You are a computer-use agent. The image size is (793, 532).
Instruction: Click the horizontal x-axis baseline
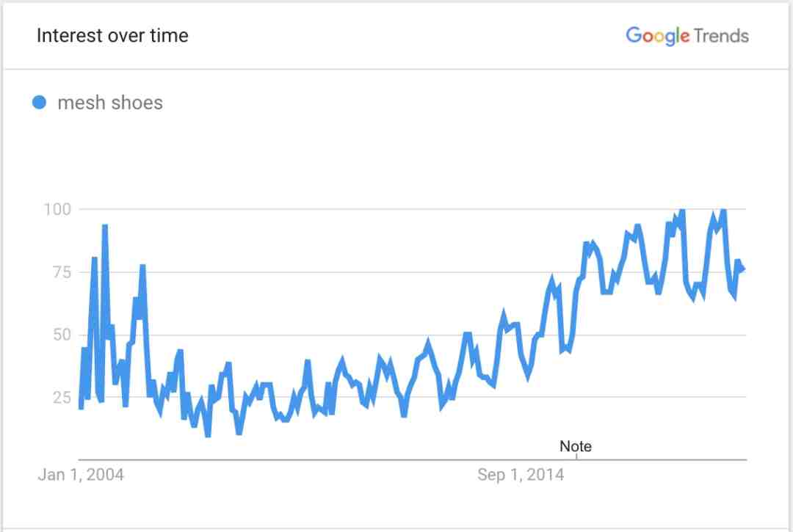412,460
